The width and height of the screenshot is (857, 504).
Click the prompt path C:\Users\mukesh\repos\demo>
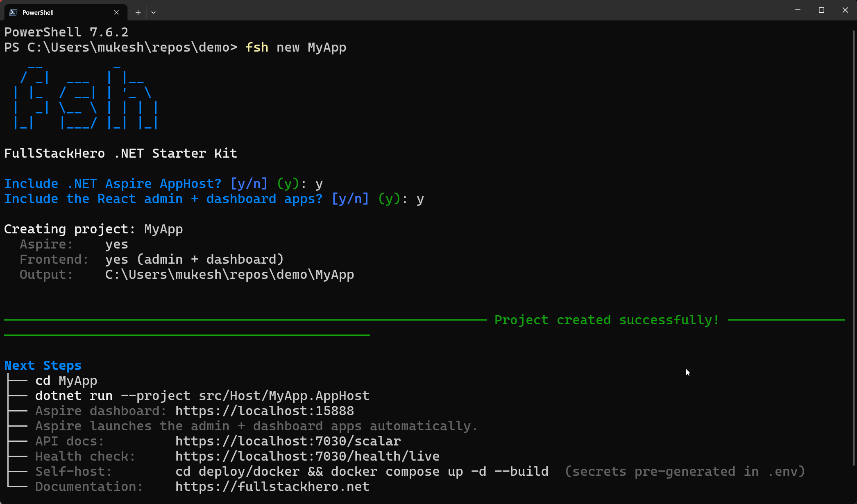tap(120, 47)
